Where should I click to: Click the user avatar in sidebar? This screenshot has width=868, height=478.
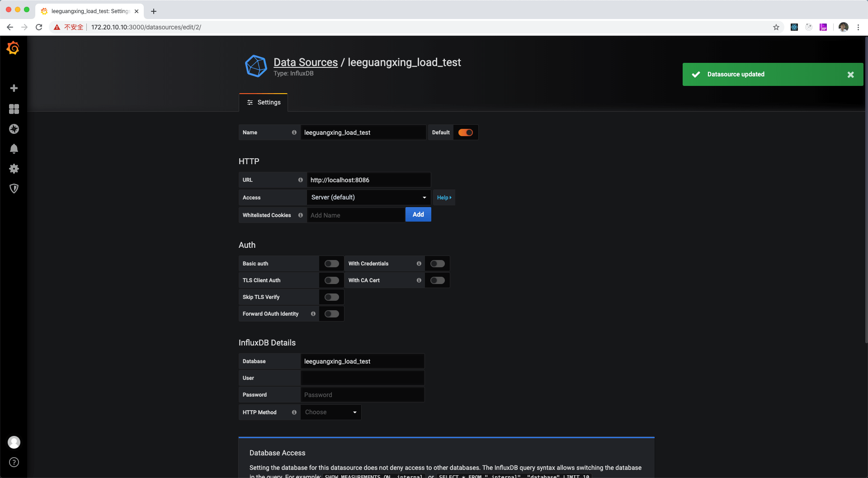pyautogui.click(x=14, y=442)
